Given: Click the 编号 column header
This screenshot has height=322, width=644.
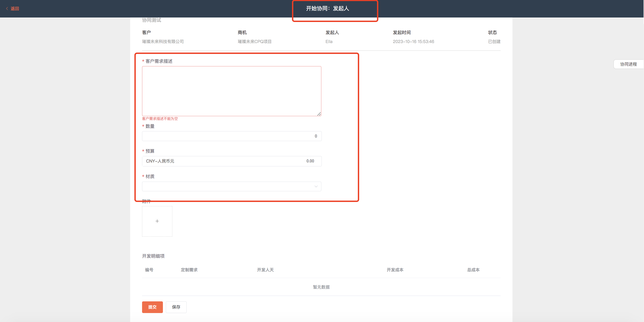Looking at the screenshot, I should tap(149, 270).
